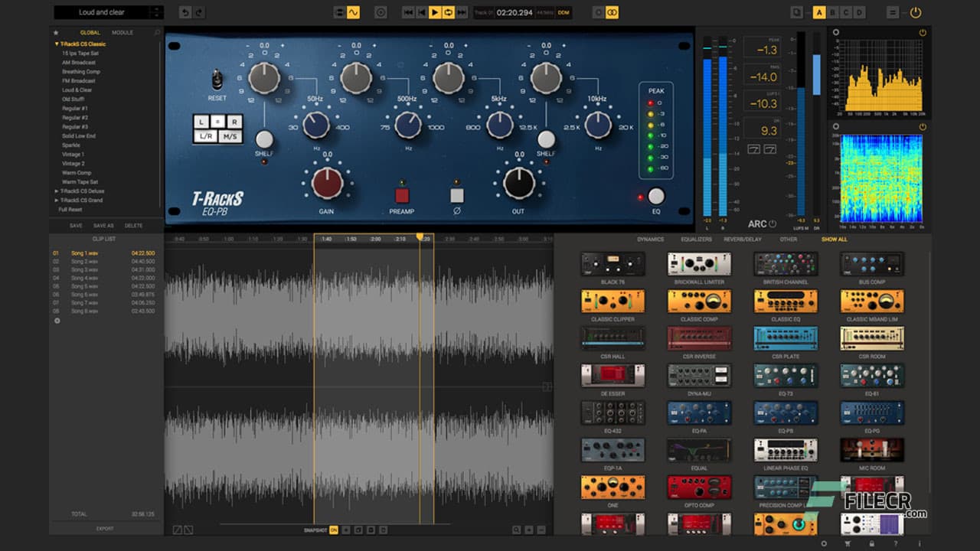The height and width of the screenshot is (551, 980).
Task: Click the Export button below the clip list
Action: coord(105,528)
